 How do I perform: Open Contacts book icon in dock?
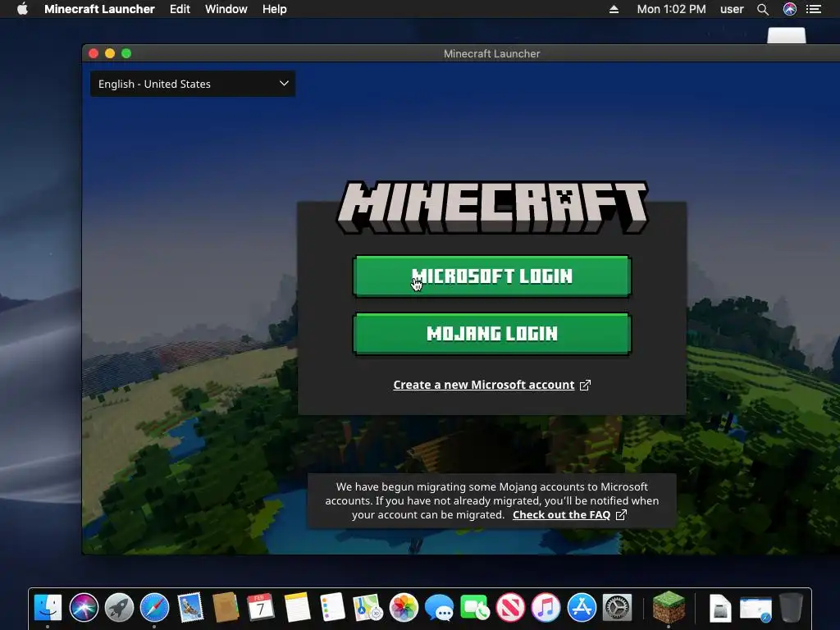click(x=226, y=608)
